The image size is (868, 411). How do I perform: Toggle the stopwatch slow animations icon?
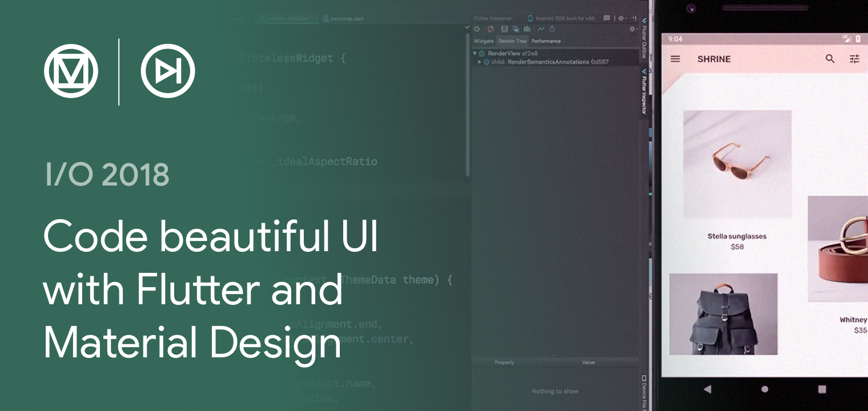click(552, 29)
